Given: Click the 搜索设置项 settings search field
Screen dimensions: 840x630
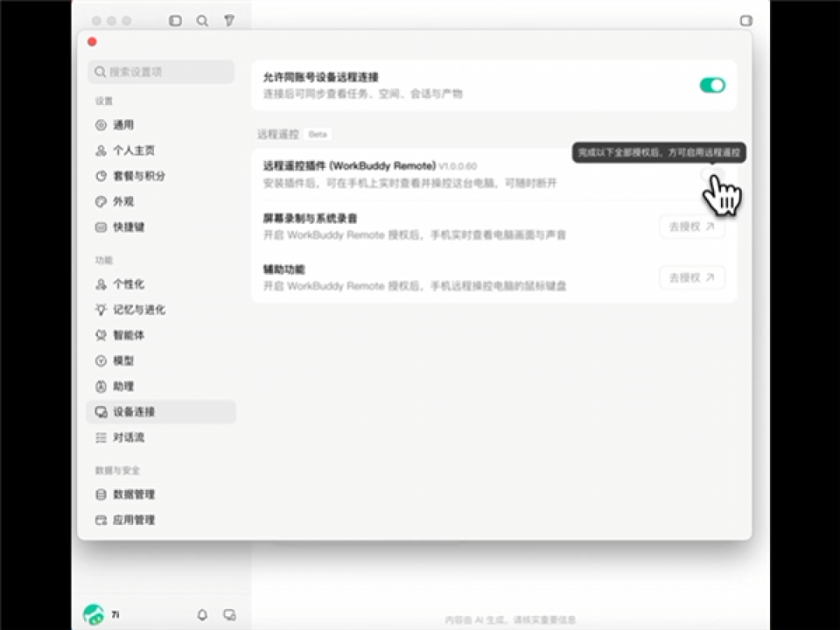Looking at the screenshot, I should pos(161,72).
